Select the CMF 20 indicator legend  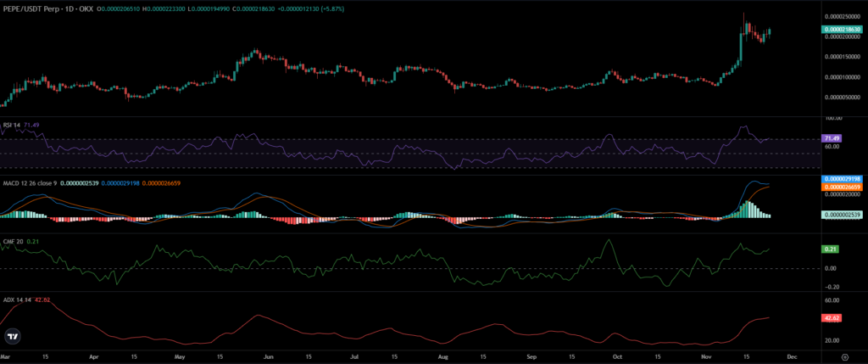[x=13, y=242]
